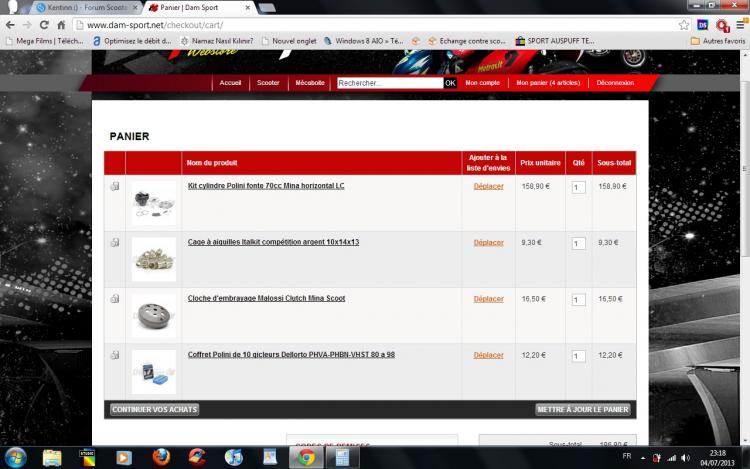
Task: Remove the Cage à aiguilles Italkit item
Action: pyautogui.click(x=115, y=242)
